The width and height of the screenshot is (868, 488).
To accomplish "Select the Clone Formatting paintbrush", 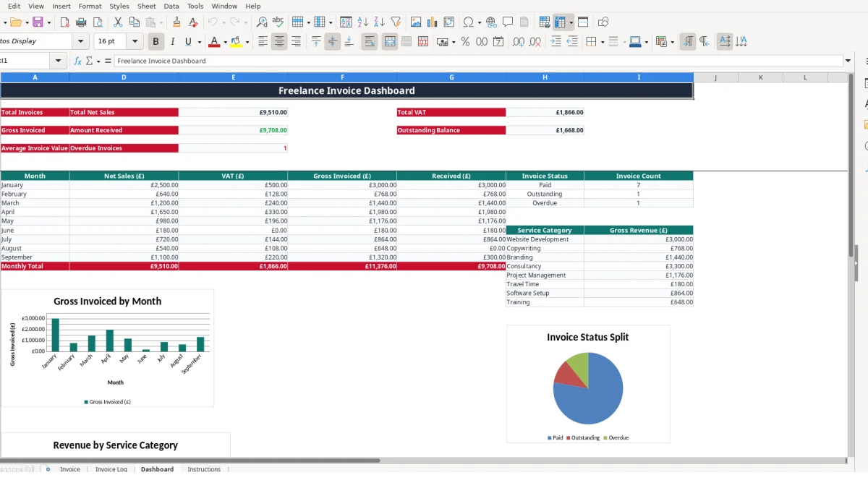I will 176,22.
